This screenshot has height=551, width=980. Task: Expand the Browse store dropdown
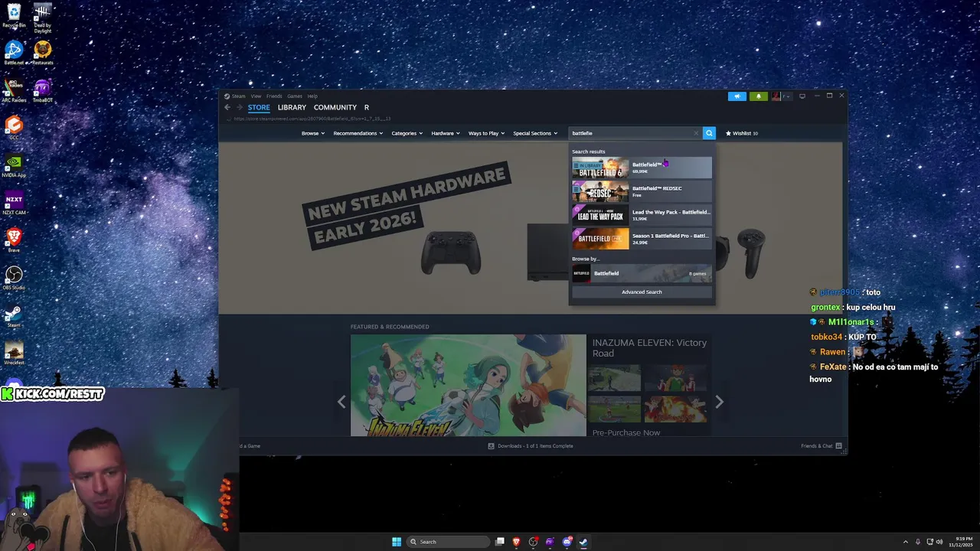[312, 133]
